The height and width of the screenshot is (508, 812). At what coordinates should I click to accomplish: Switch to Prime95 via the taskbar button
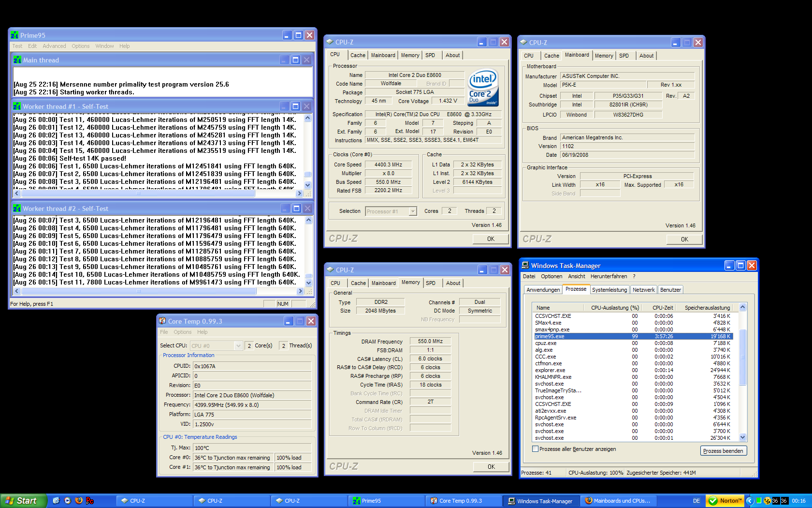[x=386, y=501]
